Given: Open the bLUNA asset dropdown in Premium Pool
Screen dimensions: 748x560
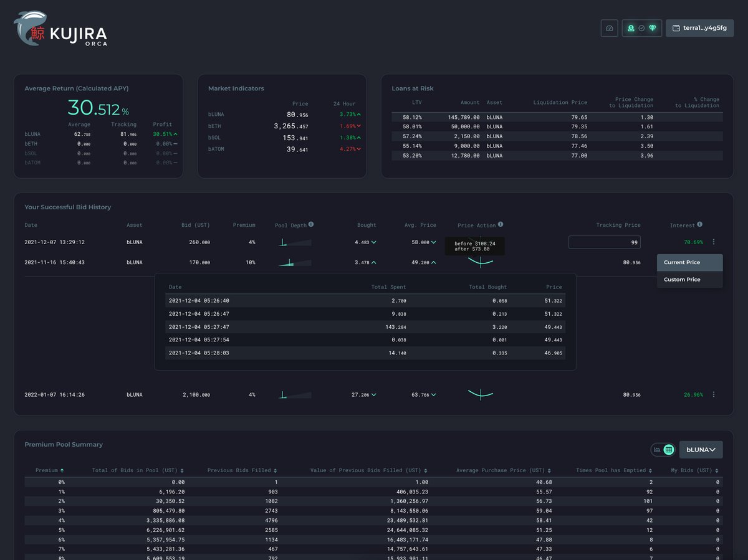Looking at the screenshot, I should point(701,450).
